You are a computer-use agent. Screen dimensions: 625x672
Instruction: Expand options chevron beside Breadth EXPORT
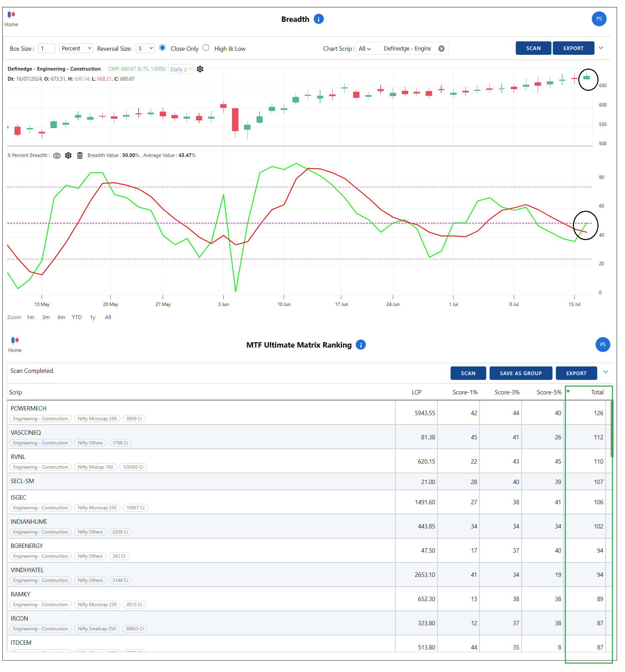[x=600, y=48]
